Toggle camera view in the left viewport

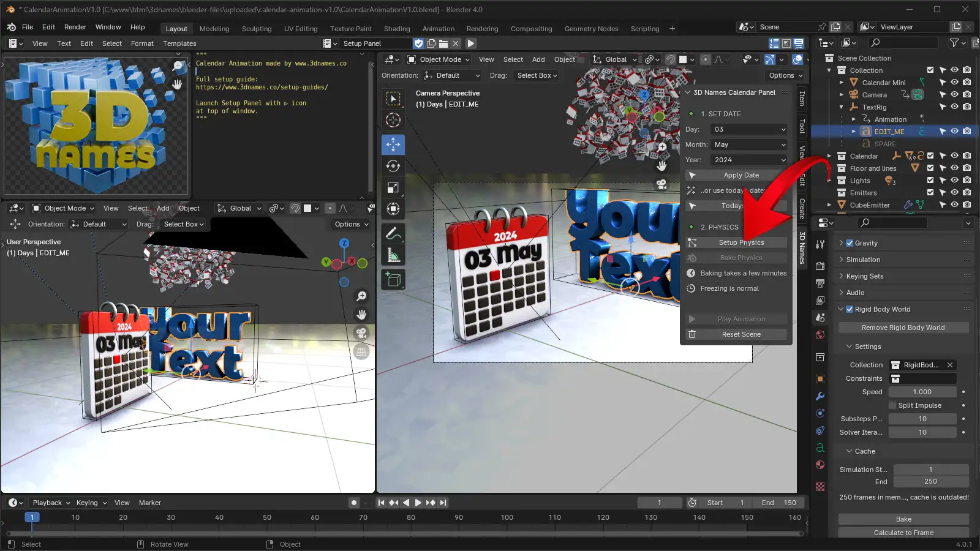(x=361, y=333)
